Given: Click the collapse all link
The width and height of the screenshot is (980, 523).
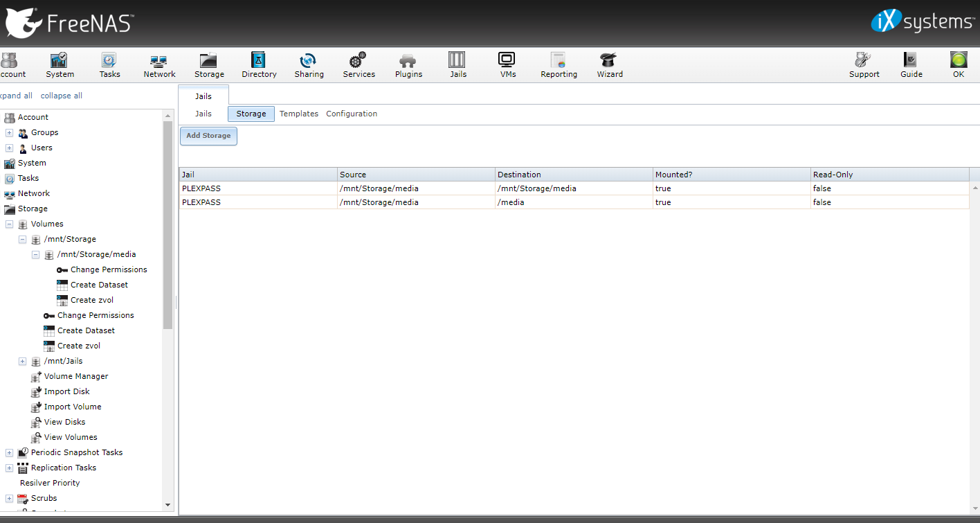Looking at the screenshot, I should click(61, 96).
